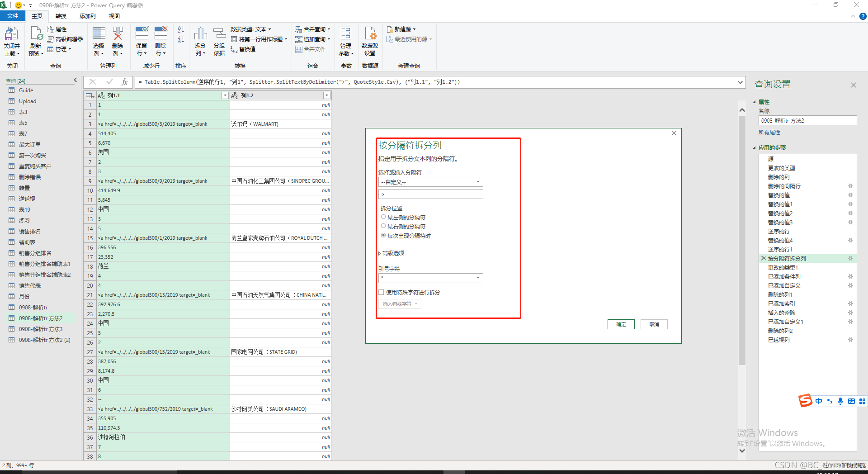Open the File (文件) tab

point(13,16)
